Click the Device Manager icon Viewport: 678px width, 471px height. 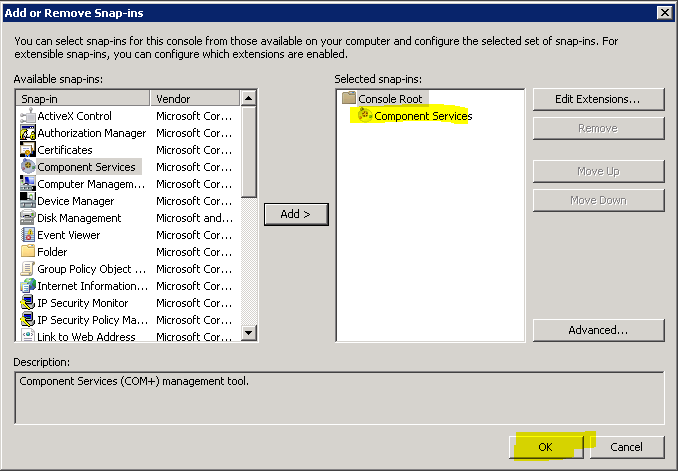(28, 201)
